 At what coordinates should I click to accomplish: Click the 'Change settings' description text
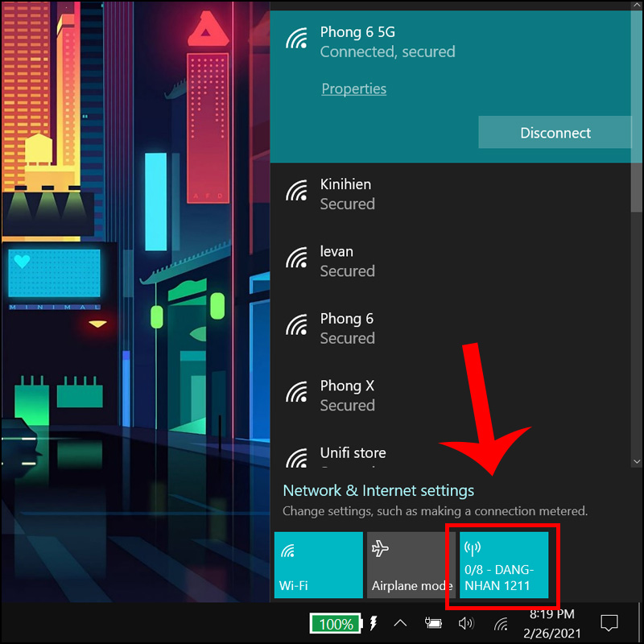coord(435,511)
